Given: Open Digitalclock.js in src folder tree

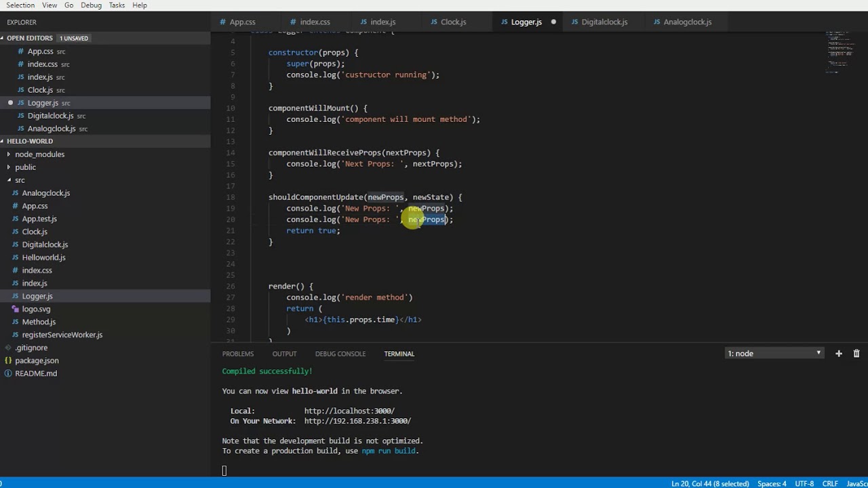Looking at the screenshot, I should [x=45, y=244].
